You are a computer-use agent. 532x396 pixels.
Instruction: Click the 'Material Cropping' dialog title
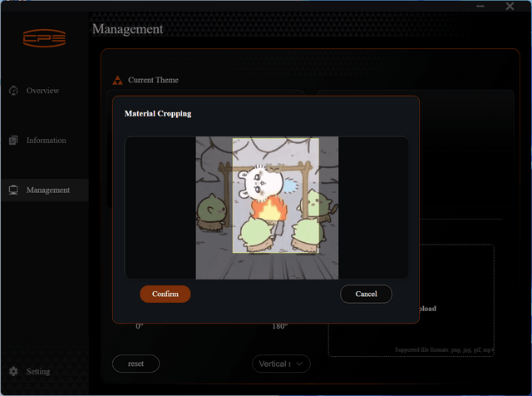[158, 113]
